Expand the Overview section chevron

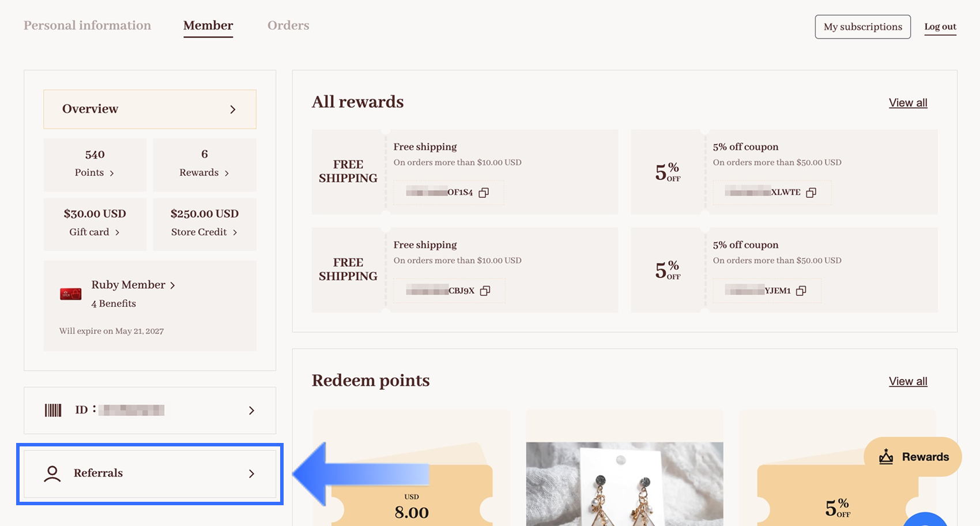point(233,109)
